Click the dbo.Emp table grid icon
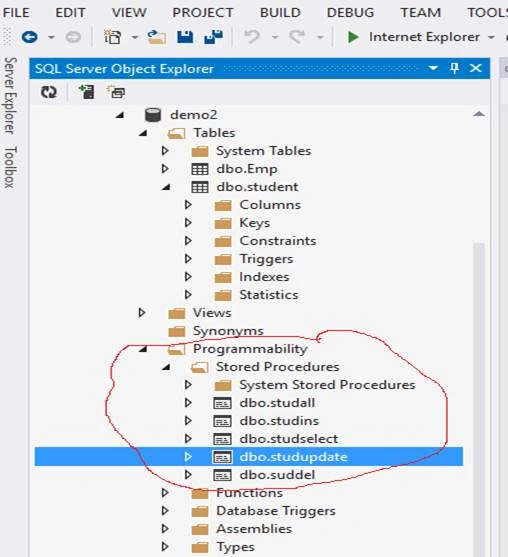 point(200,169)
